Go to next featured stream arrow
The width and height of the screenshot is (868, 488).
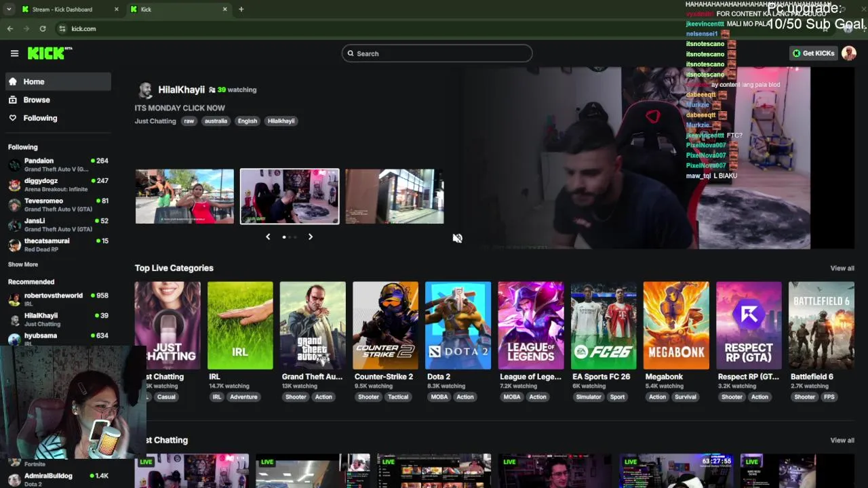tap(311, 237)
